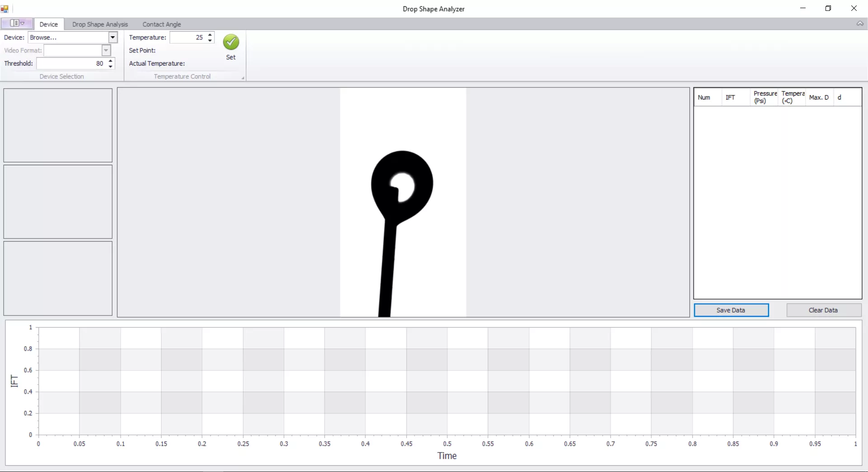This screenshot has width=868, height=472.
Task: Click the IFT axis title on chart
Action: [14, 381]
